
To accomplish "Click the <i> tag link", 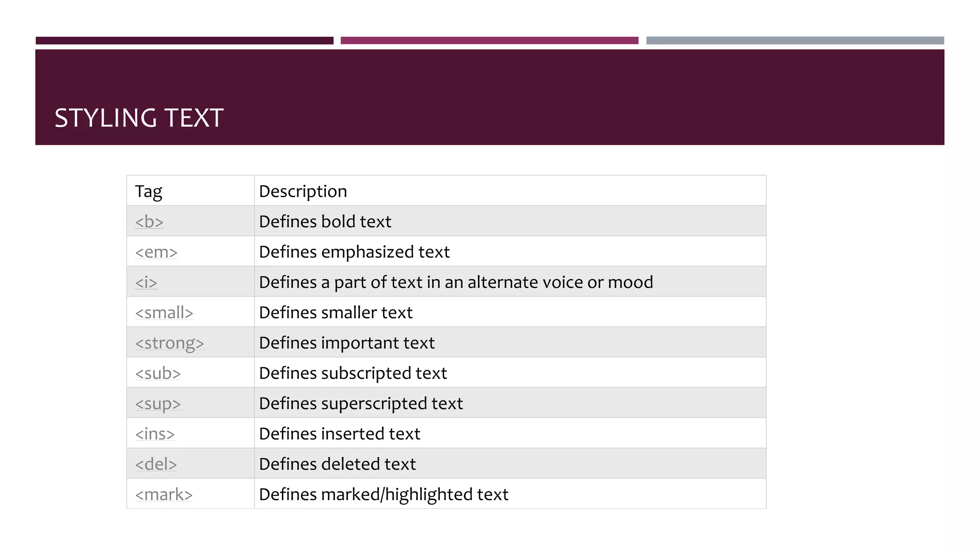I will [x=146, y=283].
